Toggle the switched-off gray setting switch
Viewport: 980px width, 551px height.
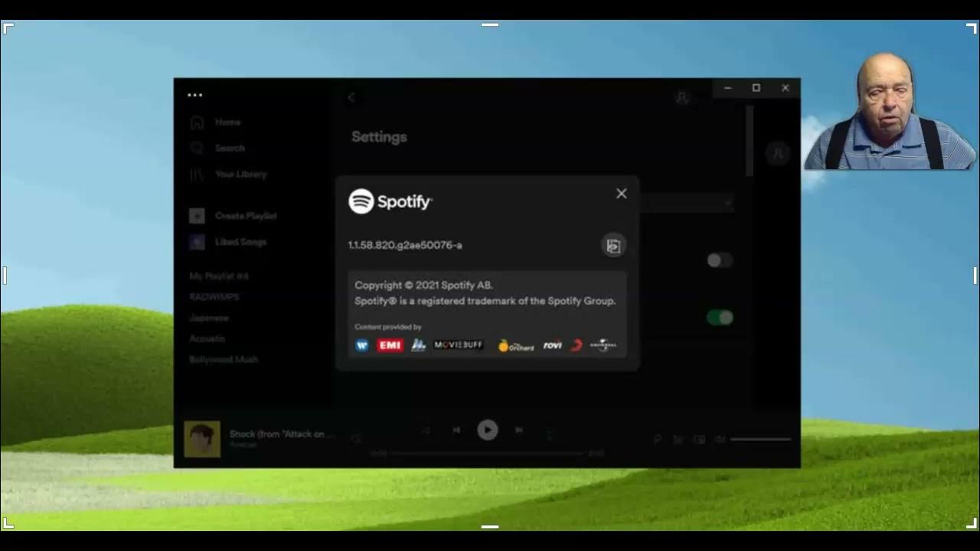pos(720,260)
